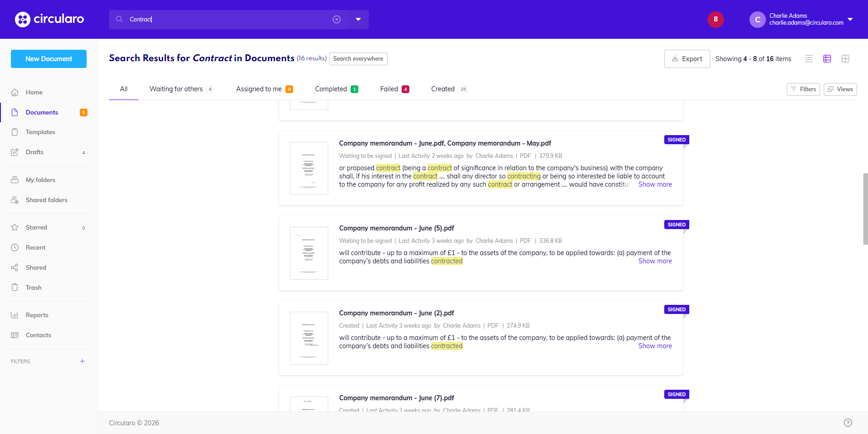Click the Search everywhere button
This screenshot has width=868, height=434.
pos(358,58)
